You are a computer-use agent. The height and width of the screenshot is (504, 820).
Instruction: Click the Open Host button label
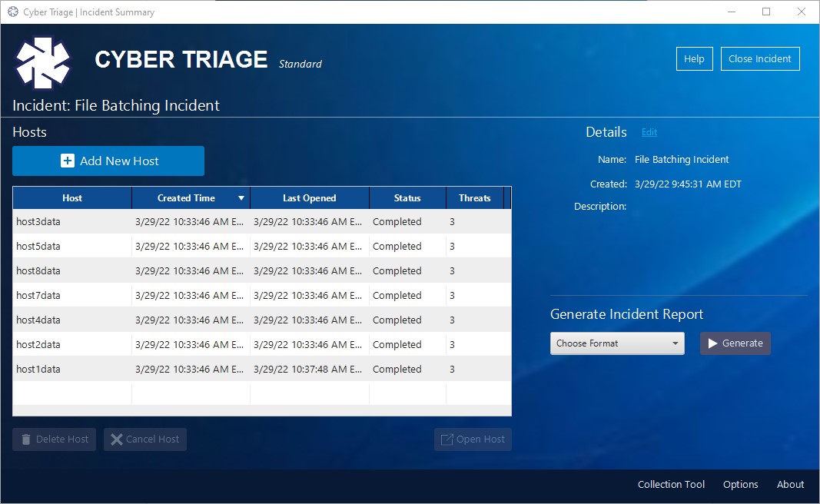tap(480, 439)
